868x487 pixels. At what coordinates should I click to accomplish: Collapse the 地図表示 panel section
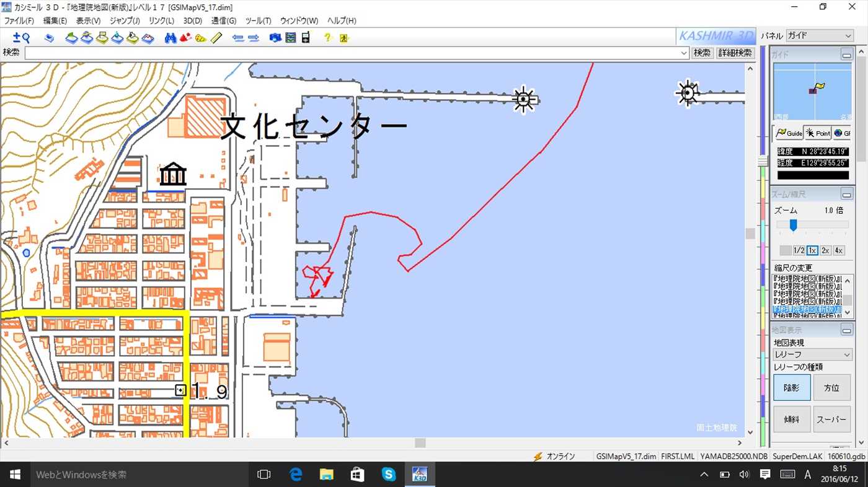847,330
